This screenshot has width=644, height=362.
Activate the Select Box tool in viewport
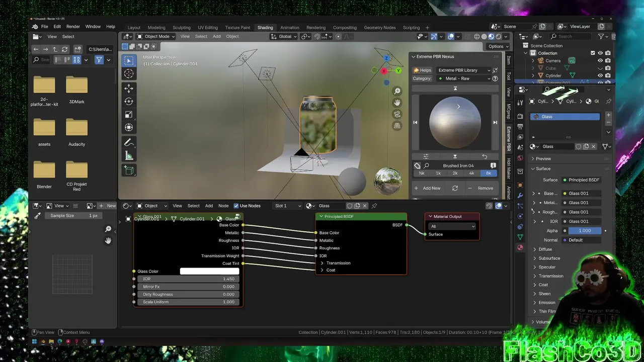pos(129,61)
